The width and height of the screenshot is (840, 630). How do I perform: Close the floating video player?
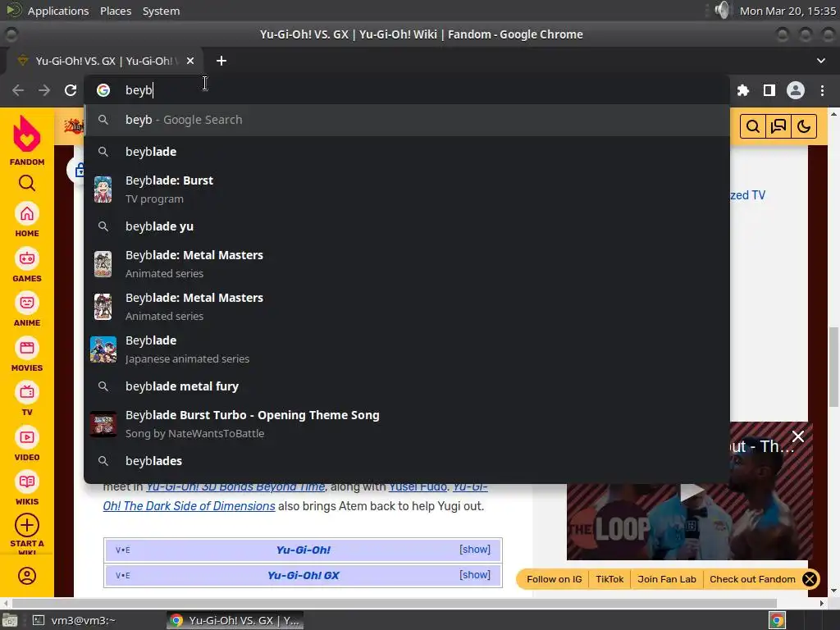797,436
